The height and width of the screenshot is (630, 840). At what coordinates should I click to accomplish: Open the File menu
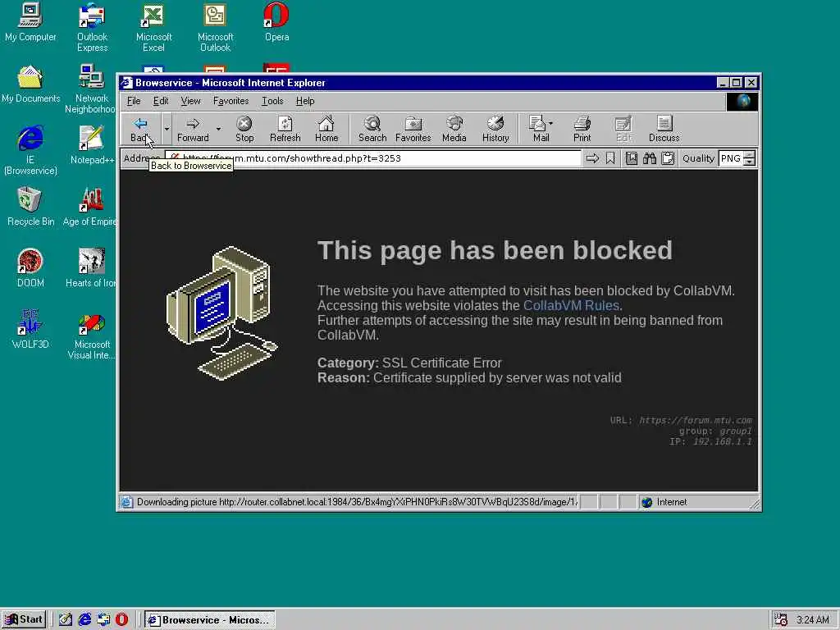tap(134, 101)
